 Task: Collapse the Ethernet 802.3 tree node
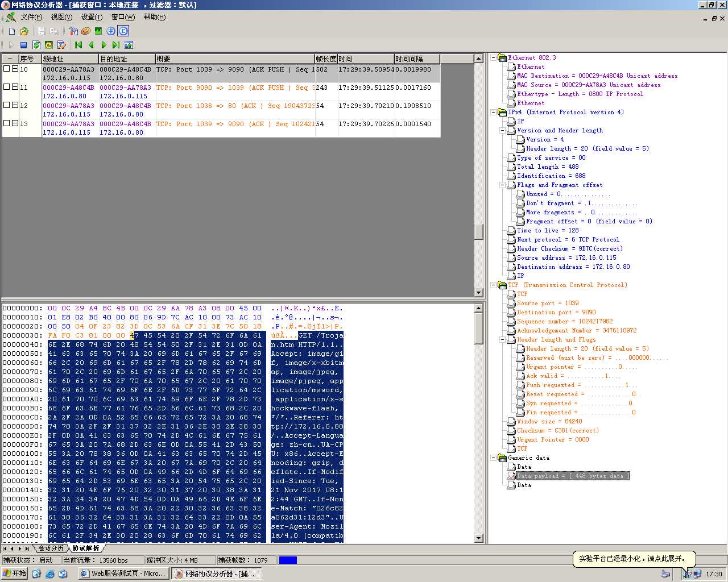click(493, 57)
